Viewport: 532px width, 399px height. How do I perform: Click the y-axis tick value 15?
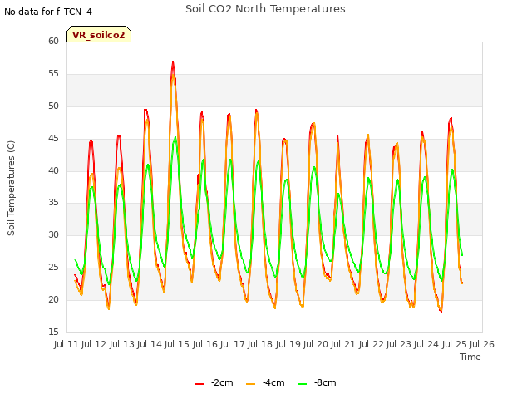[53, 332]
